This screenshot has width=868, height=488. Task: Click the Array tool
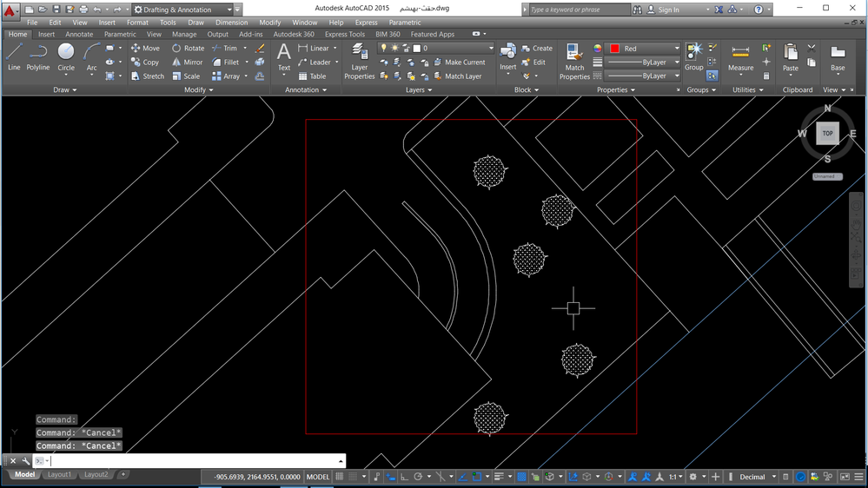pyautogui.click(x=226, y=76)
